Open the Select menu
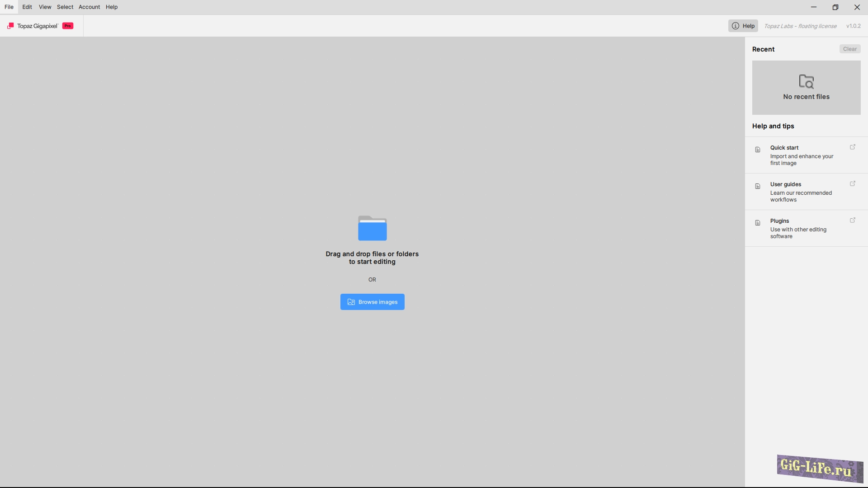This screenshot has width=868, height=488. pos(65,7)
